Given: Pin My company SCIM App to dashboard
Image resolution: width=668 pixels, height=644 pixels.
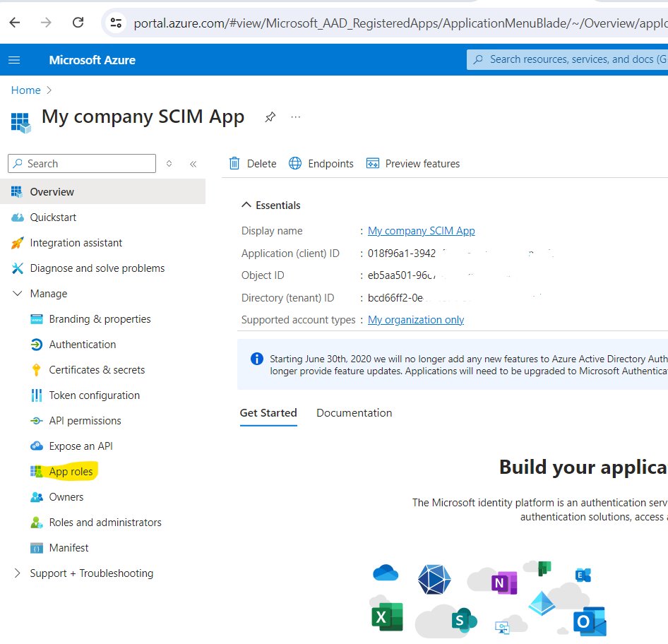Looking at the screenshot, I should click(270, 117).
